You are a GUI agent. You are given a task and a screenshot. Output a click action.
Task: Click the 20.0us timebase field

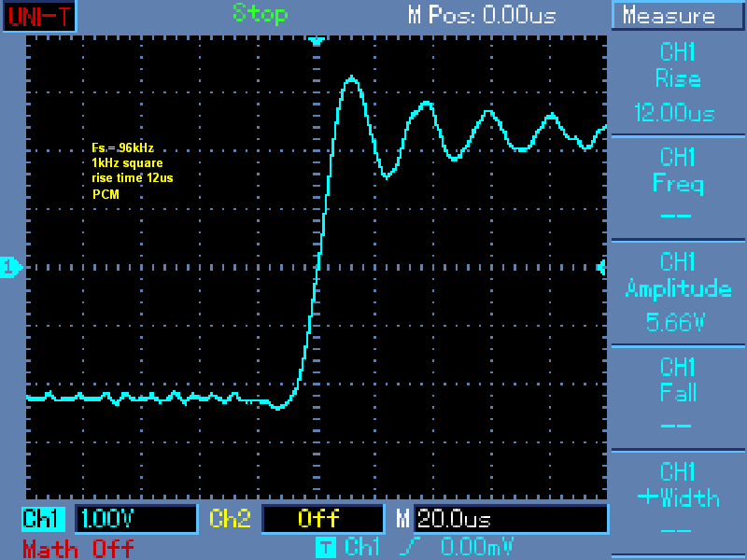tap(510, 519)
